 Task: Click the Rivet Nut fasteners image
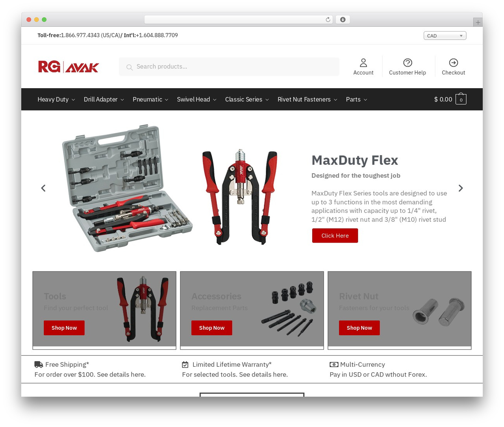439,312
